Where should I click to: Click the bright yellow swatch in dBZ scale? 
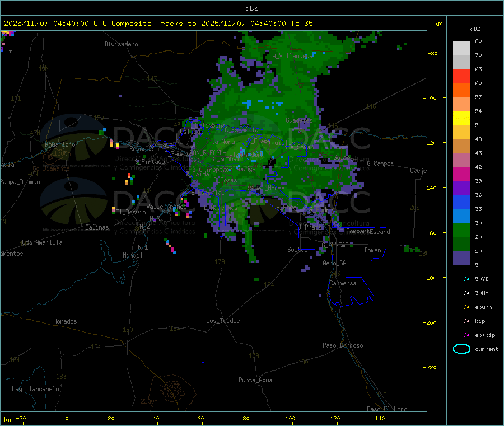[x=461, y=118]
